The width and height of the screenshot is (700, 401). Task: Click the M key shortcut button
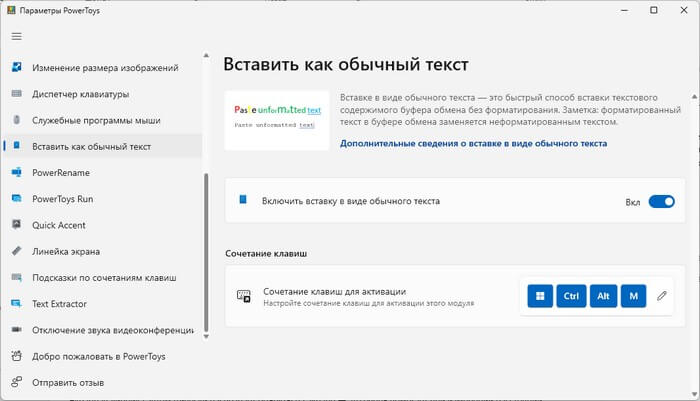pyautogui.click(x=633, y=296)
